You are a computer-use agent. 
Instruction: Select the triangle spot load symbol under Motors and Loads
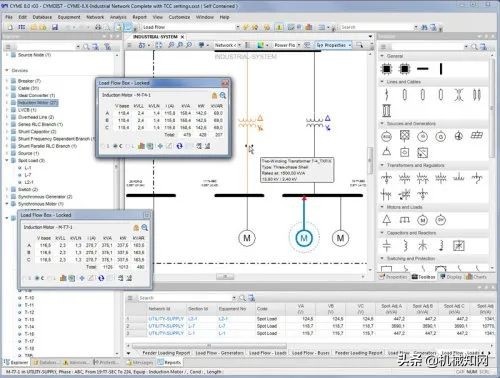click(x=386, y=220)
